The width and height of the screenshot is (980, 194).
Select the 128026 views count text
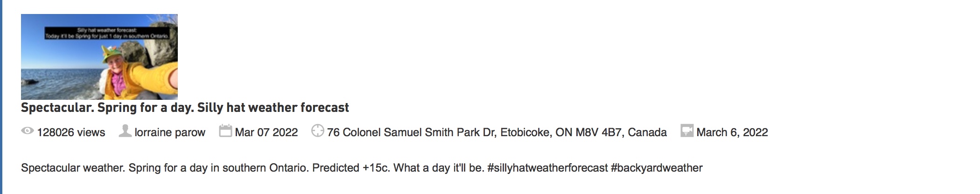(x=71, y=132)
